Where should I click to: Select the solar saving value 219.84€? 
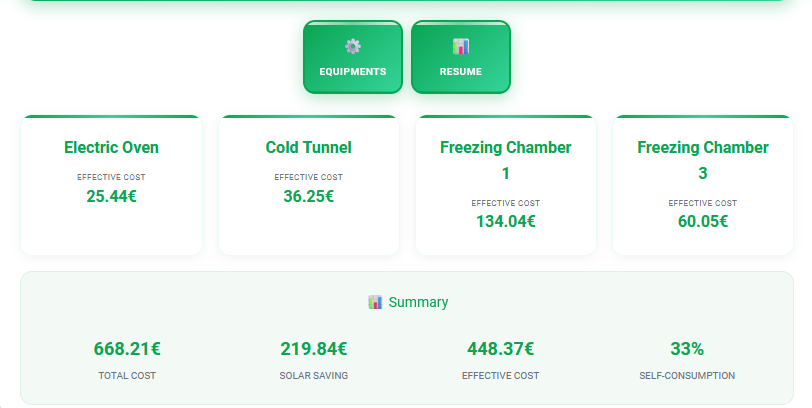(x=314, y=349)
